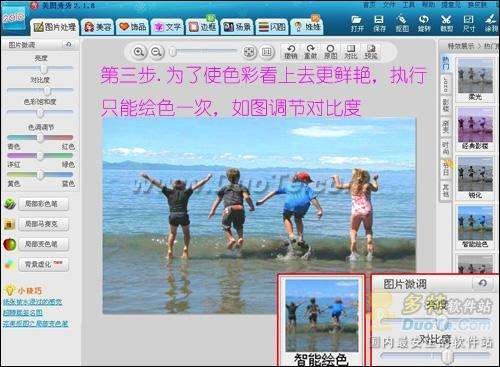Screen dimensions: 500x367
Task: Open the 背景虚化 button
Action: tap(44, 264)
